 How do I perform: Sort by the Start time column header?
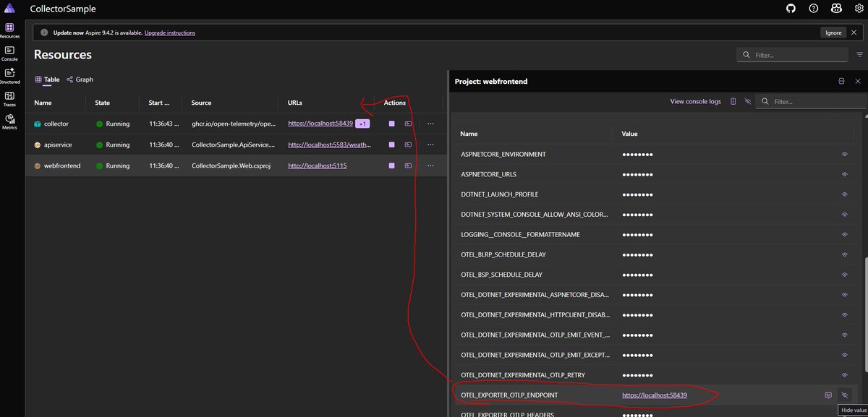click(159, 103)
